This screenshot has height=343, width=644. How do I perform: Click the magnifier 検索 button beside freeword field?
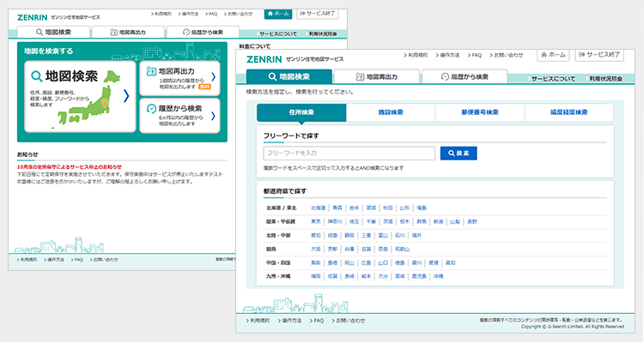pyautogui.click(x=459, y=153)
